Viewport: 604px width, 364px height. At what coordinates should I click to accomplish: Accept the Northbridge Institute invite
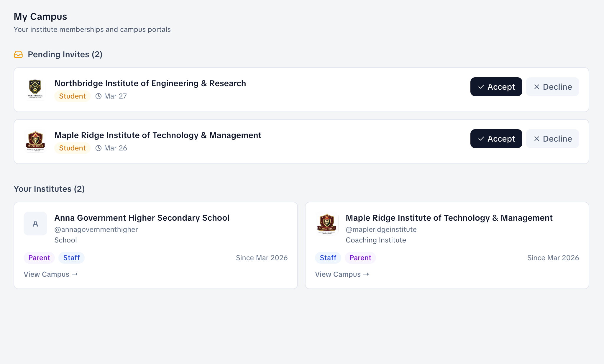pos(496,87)
